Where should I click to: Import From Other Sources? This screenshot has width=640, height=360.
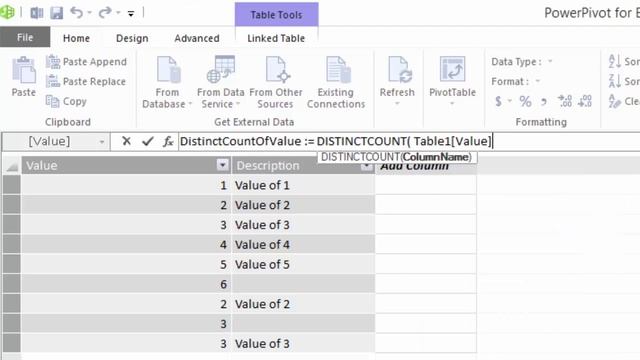(x=276, y=82)
